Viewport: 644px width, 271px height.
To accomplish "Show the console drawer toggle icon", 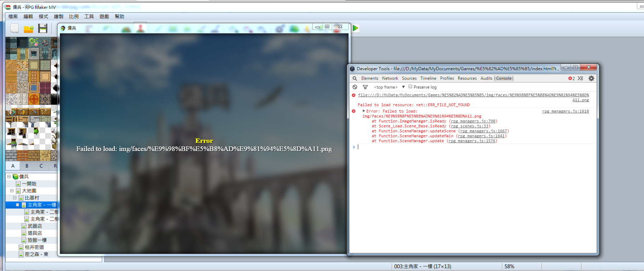I will (580, 78).
